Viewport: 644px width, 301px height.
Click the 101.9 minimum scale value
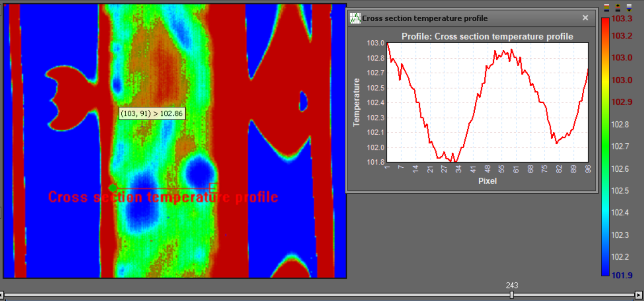pos(622,275)
